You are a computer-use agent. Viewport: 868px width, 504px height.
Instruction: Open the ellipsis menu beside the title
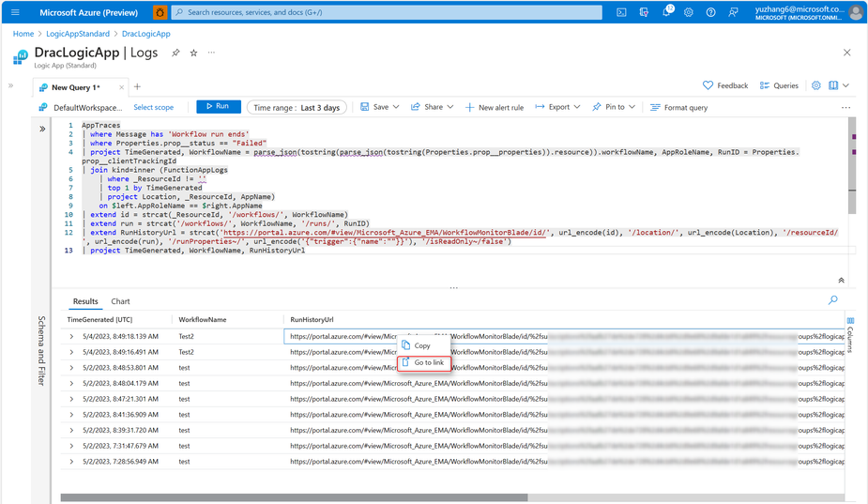(x=211, y=53)
